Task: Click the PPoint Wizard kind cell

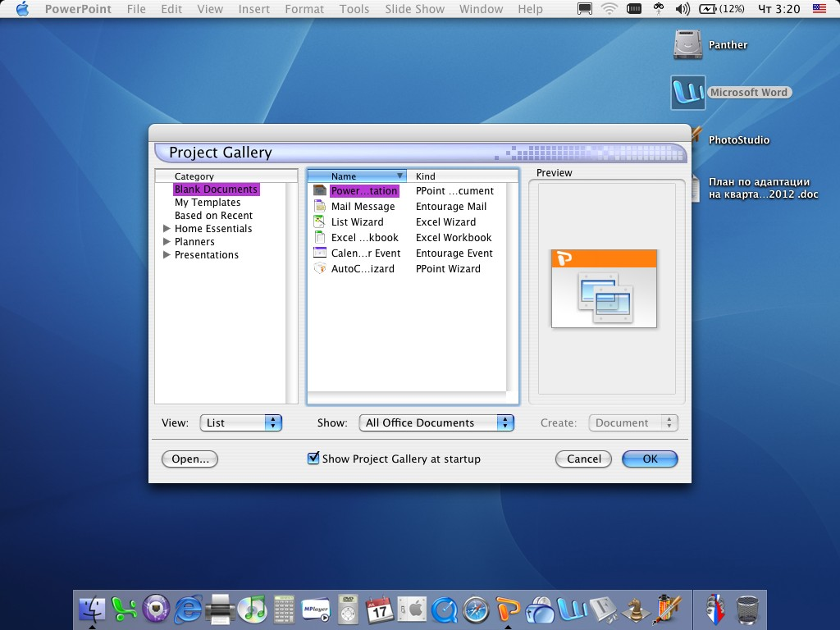Action: coord(448,268)
